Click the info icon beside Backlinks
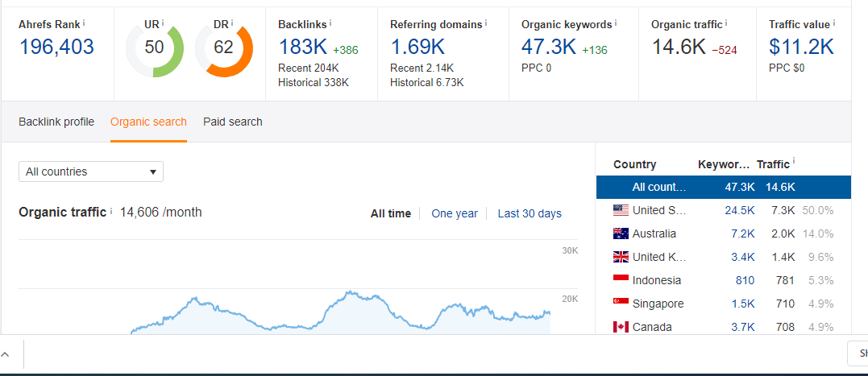The image size is (868, 376). (330, 23)
